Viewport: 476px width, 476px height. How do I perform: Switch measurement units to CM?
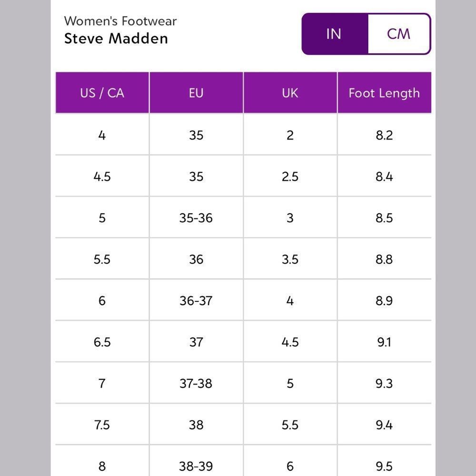(x=398, y=34)
